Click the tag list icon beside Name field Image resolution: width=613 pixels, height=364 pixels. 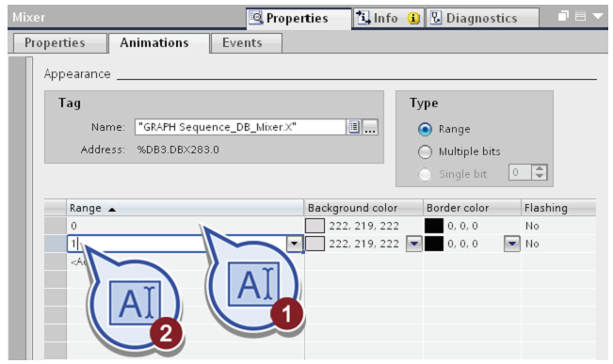354,127
